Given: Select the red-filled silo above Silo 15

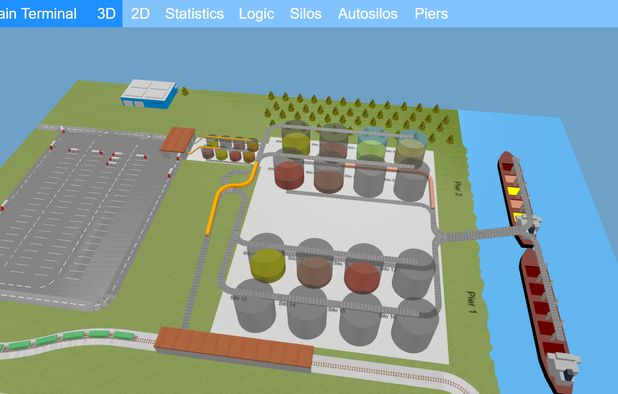Looking at the screenshot, I should [363, 270].
